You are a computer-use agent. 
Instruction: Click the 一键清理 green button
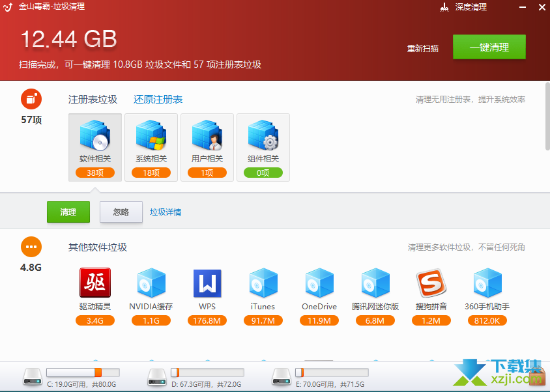(489, 47)
